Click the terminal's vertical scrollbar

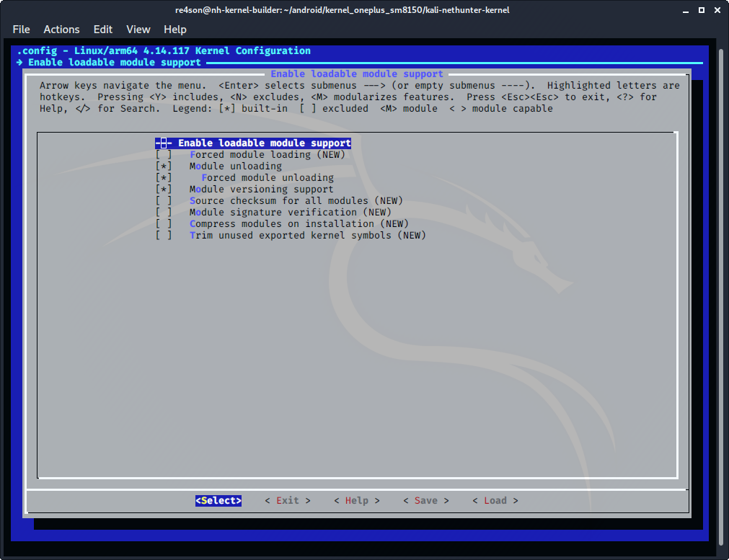point(723,288)
